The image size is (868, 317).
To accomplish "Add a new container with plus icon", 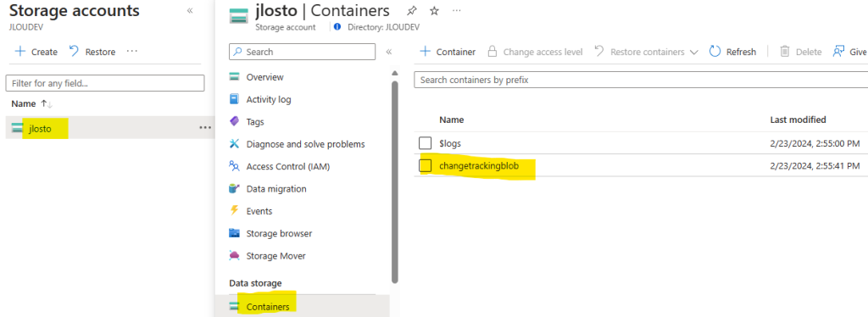I will click(x=426, y=52).
